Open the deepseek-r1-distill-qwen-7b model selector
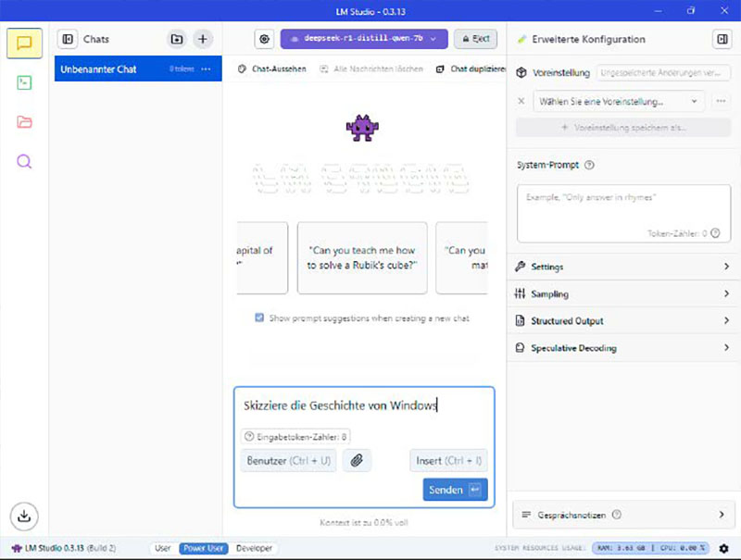741x560 pixels. point(364,39)
